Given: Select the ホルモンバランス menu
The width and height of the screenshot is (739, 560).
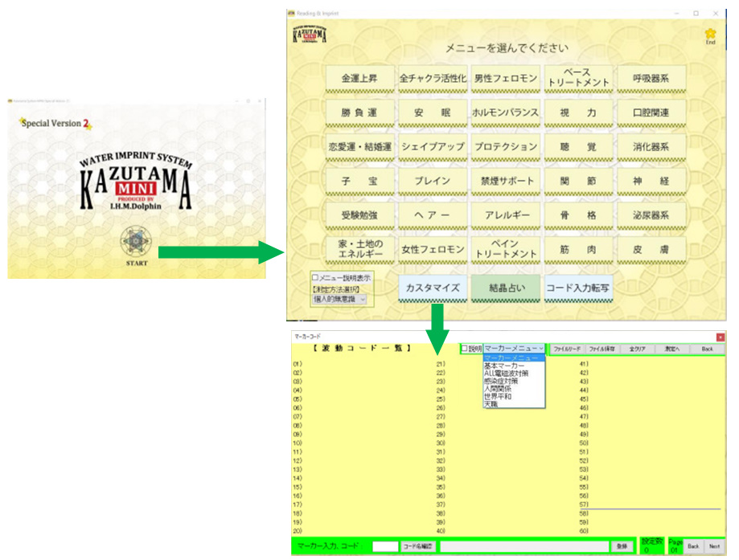Looking at the screenshot, I should pos(506,112).
